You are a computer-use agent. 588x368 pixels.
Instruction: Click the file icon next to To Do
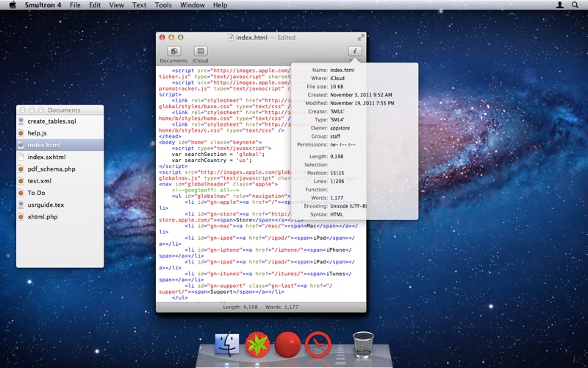pyautogui.click(x=21, y=193)
